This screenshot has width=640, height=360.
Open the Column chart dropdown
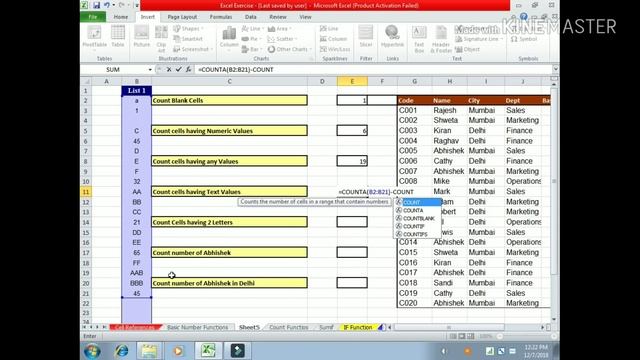click(229, 39)
